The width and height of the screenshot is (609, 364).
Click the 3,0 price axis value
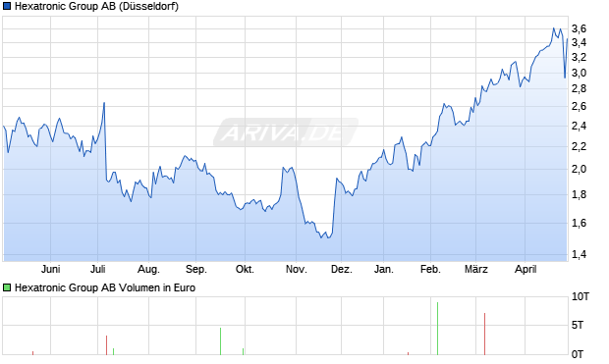[579, 73]
